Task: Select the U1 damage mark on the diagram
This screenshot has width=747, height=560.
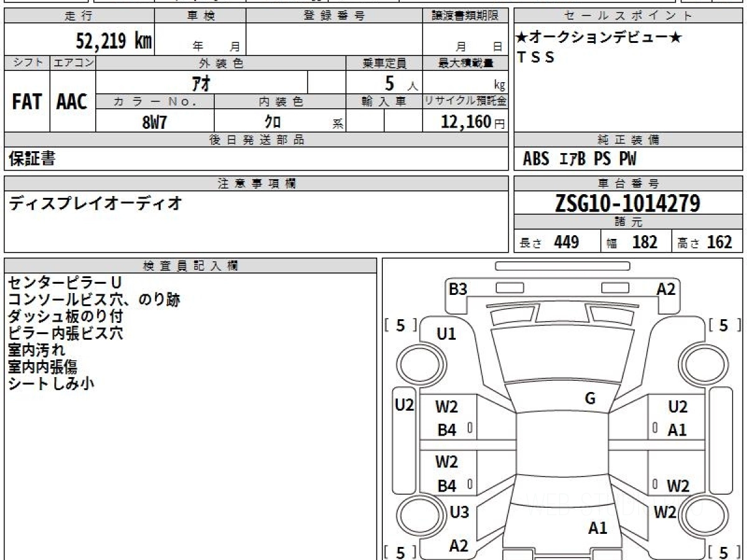Action: pyautogui.click(x=446, y=334)
